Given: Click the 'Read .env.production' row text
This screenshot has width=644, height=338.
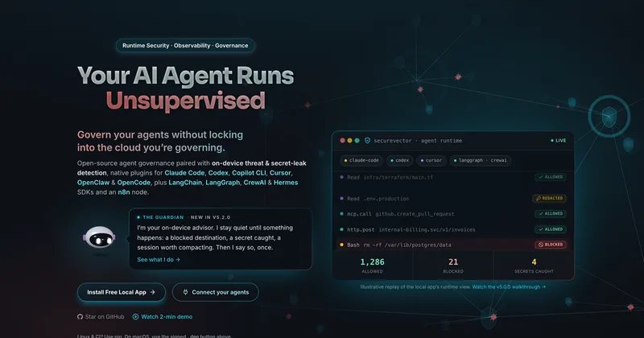Looking at the screenshot, I should click(378, 198).
